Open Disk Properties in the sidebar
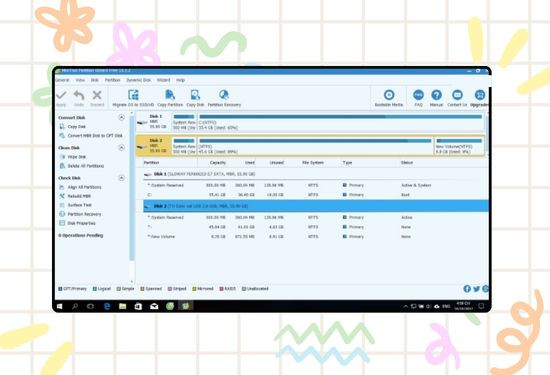550x375 pixels. coord(78,223)
